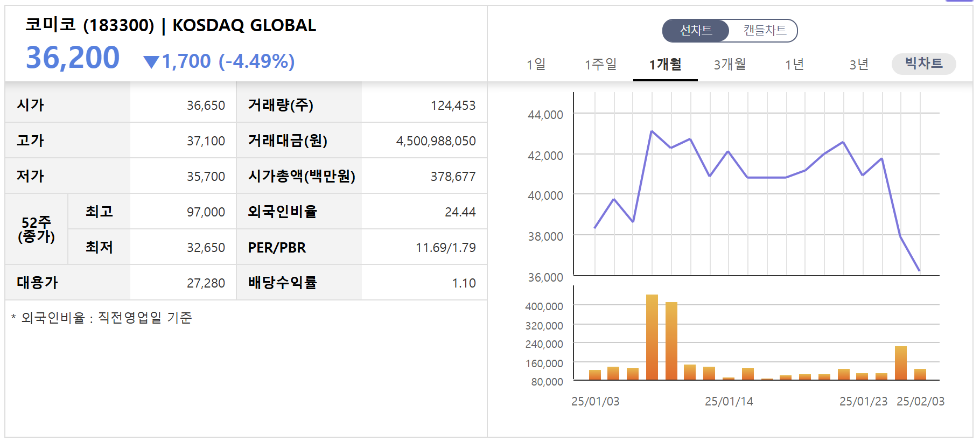
Task: Click the 배당수익률 value 1.10
Action: point(464,283)
